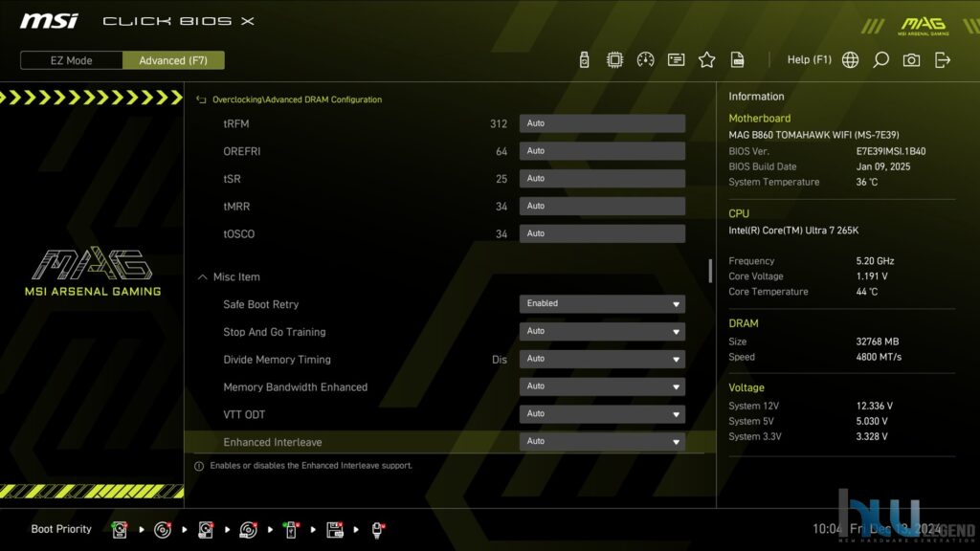Open the Safe Boot Retry dropdown

click(602, 303)
